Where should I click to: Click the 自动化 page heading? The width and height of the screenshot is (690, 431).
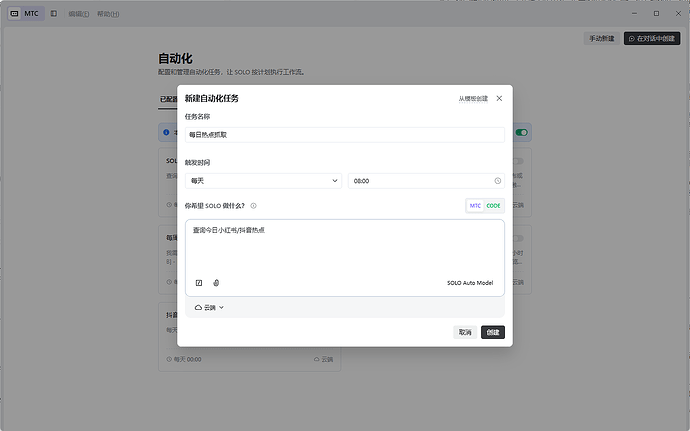[175, 59]
